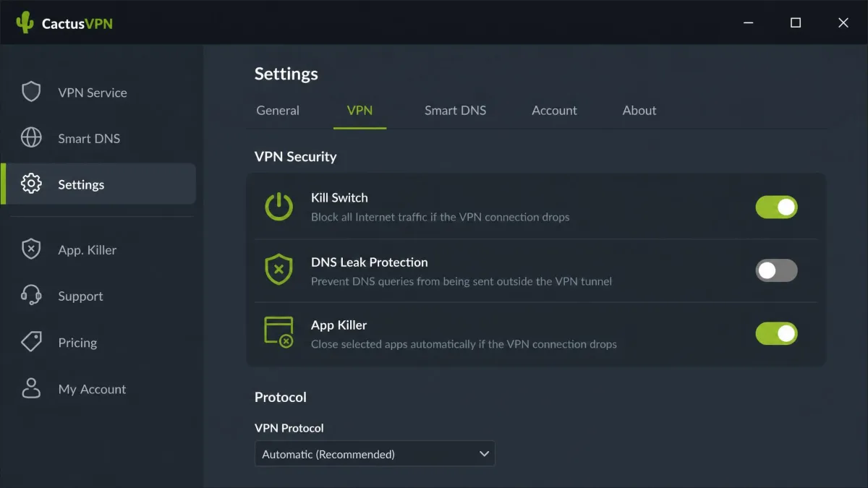Click the person icon beside My Account
868x488 pixels.
pos(31,388)
